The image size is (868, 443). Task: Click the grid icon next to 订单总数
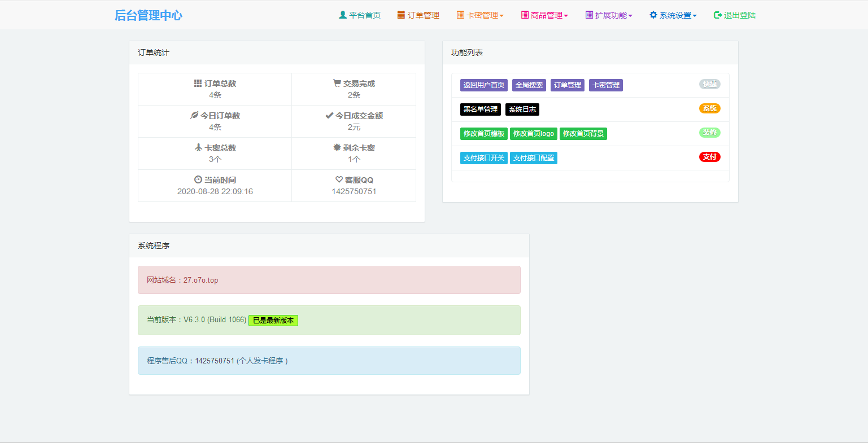coord(198,84)
